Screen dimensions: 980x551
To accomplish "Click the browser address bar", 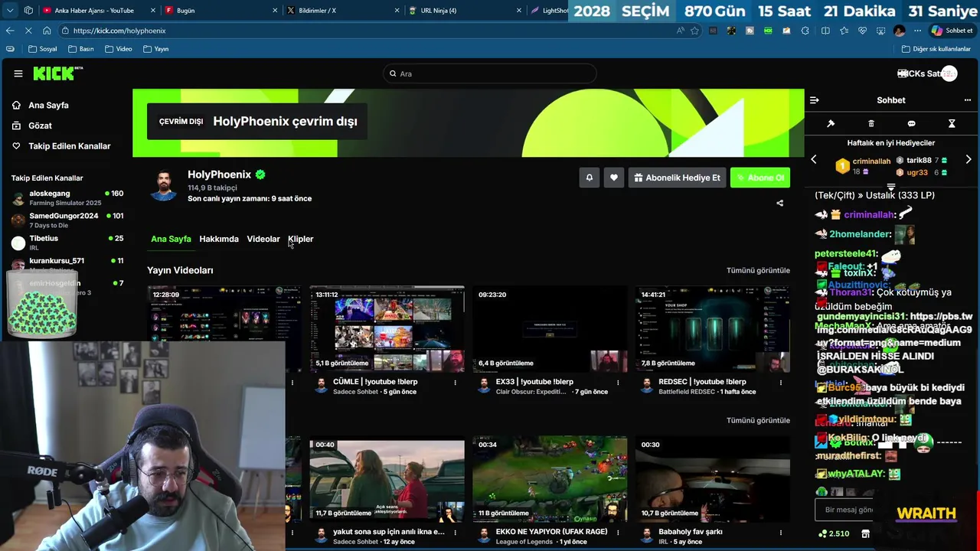I will pos(371,31).
